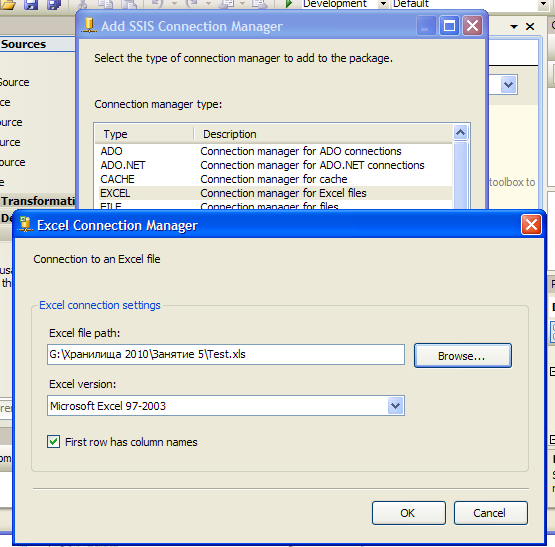Click the Add SSIS Connection Manager title icon
This screenshot has width=555, height=547.
tap(89, 25)
